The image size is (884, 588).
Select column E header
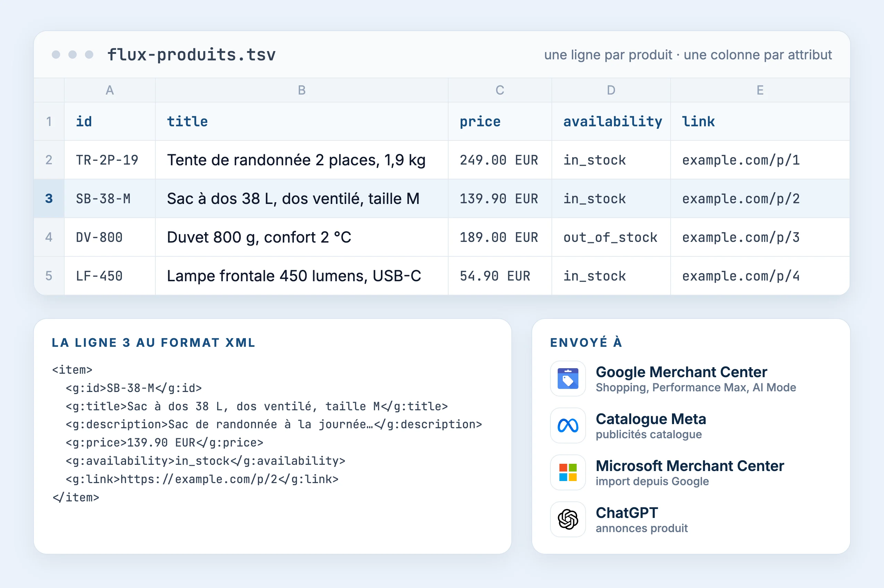pyautogui.click(x=760, y=90)
